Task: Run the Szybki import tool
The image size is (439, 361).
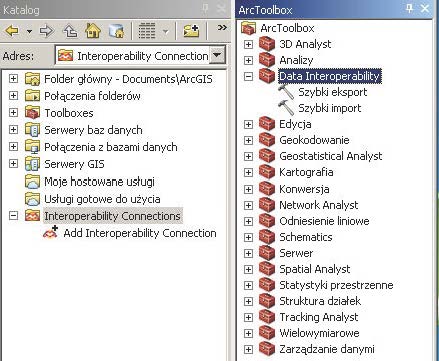Action: pos(330,108)
